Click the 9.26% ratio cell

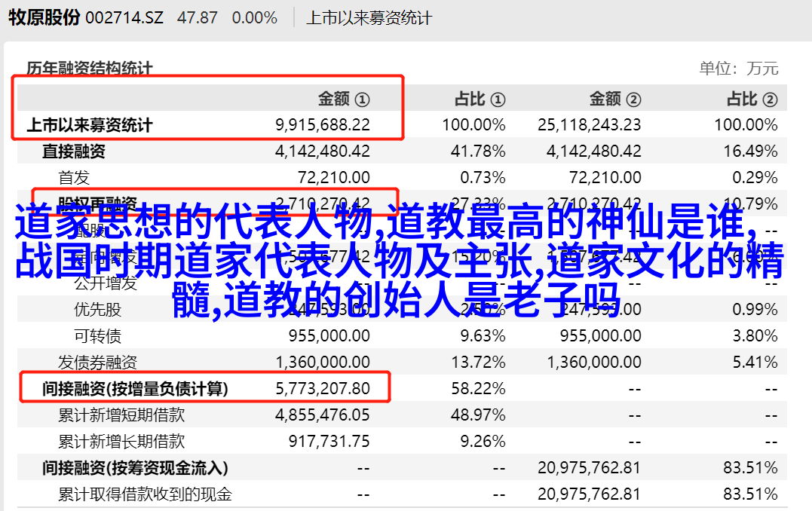click(x=483, y=442)
